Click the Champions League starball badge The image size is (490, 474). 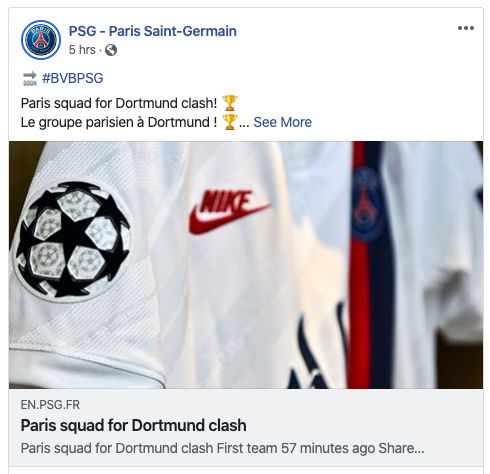tap(72, 240)
